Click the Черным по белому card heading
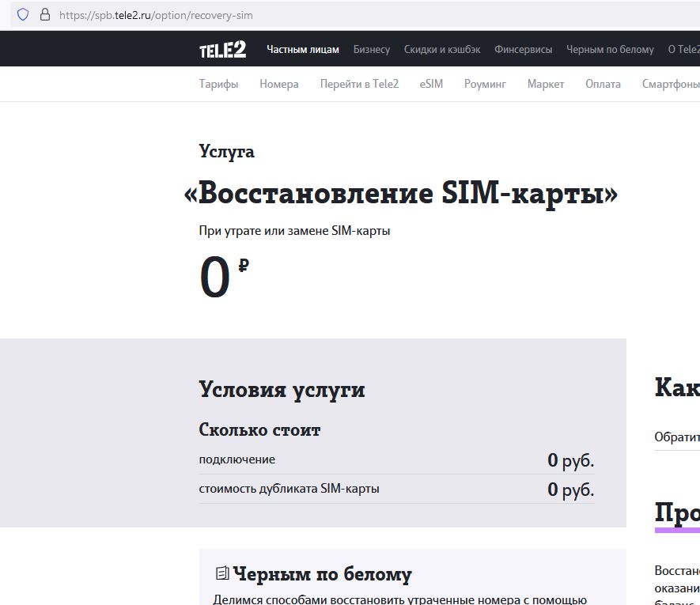The width and height of the screenshot is (700, 605). coord(323,573)
